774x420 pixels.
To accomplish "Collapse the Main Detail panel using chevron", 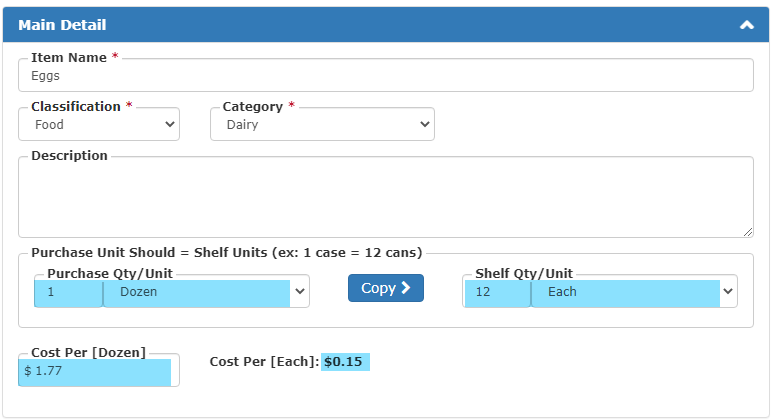I will click(746, 25).
